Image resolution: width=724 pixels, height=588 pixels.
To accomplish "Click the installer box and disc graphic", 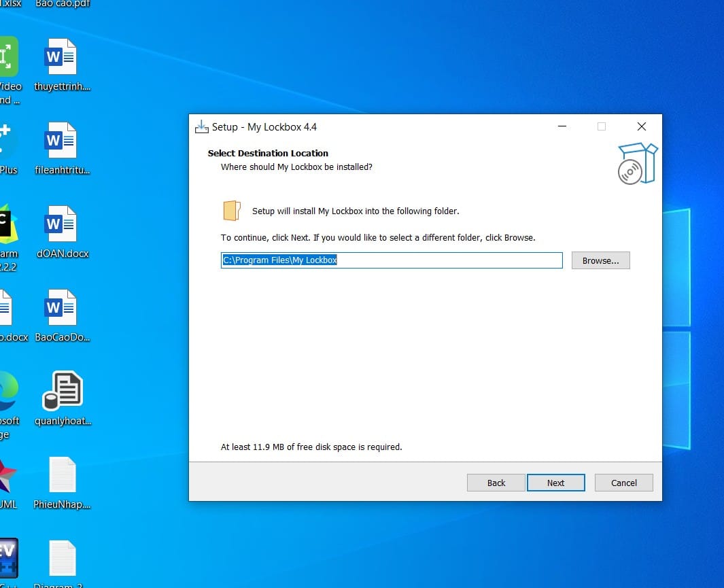I will (x=638, y=164).
